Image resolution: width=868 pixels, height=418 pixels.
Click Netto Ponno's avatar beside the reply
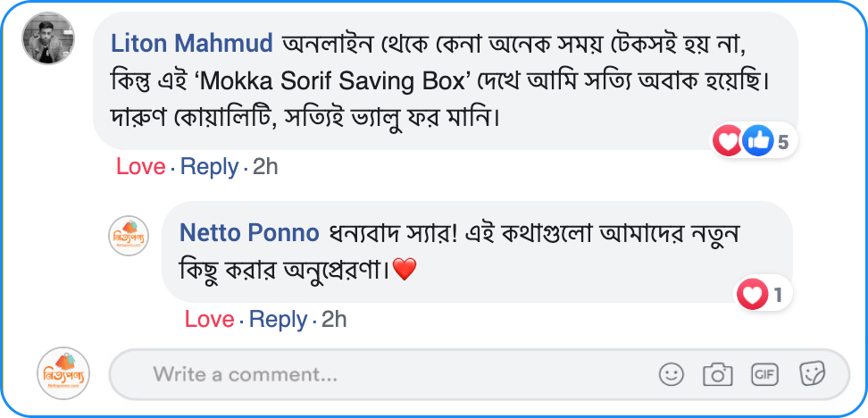coord(129,236)
